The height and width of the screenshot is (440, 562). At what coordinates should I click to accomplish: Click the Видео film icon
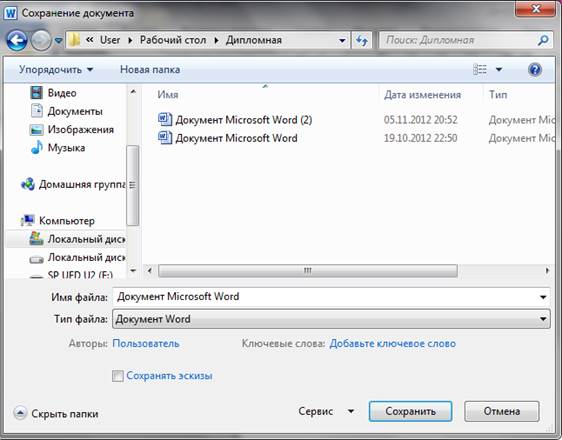[37, 93]
